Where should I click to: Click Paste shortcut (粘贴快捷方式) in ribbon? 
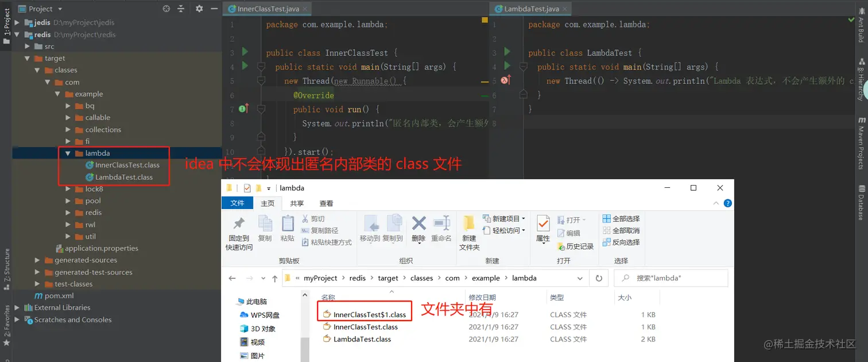point(326,242)
